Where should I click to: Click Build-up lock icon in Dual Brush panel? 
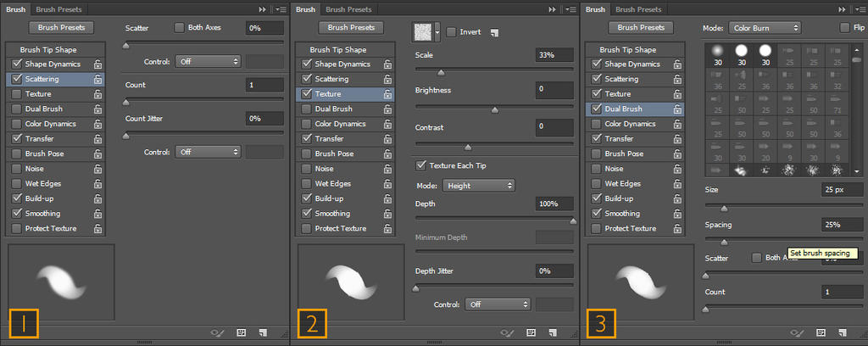(677, 198)
